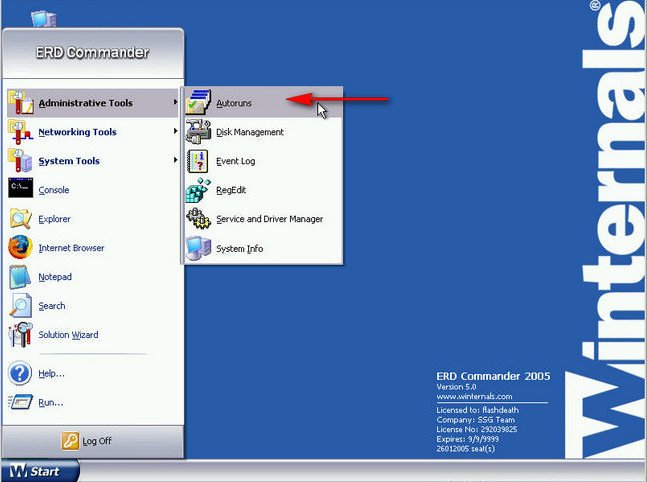Viewport: 647px width, 482px height.
Task: Open the System Tools menu entry
Action: click(x=93, y=161)
